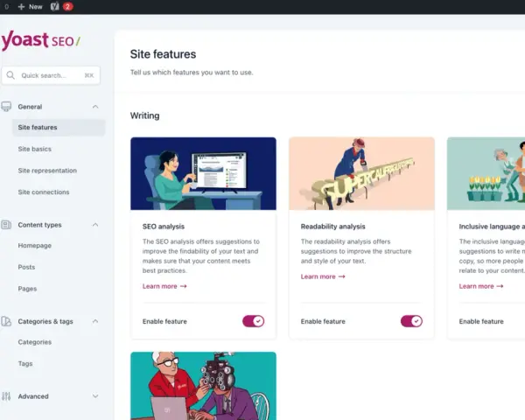This screenshot has height=420, width=525.
Task: Click the Inclusive language card illustration
Action: [x=486, y=173]
